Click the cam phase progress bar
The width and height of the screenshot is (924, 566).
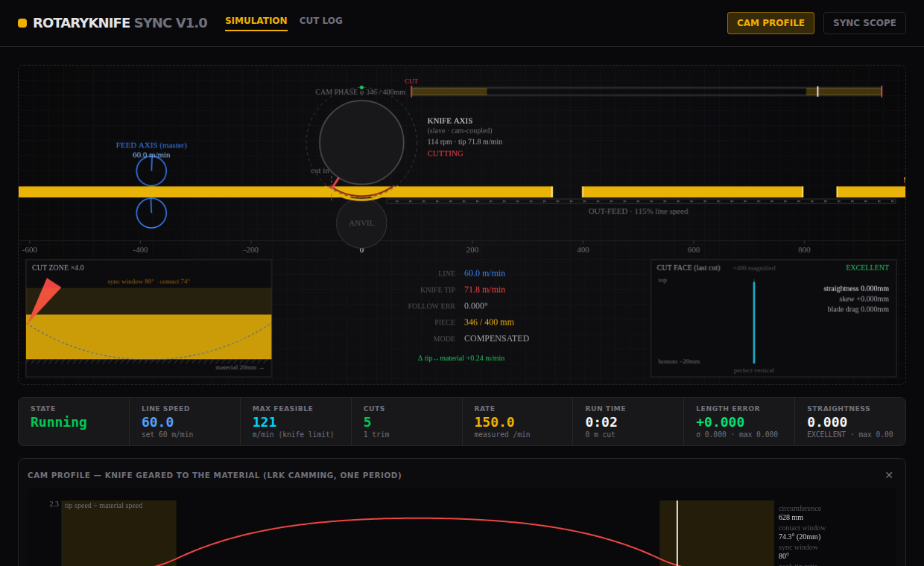point(646,92)
